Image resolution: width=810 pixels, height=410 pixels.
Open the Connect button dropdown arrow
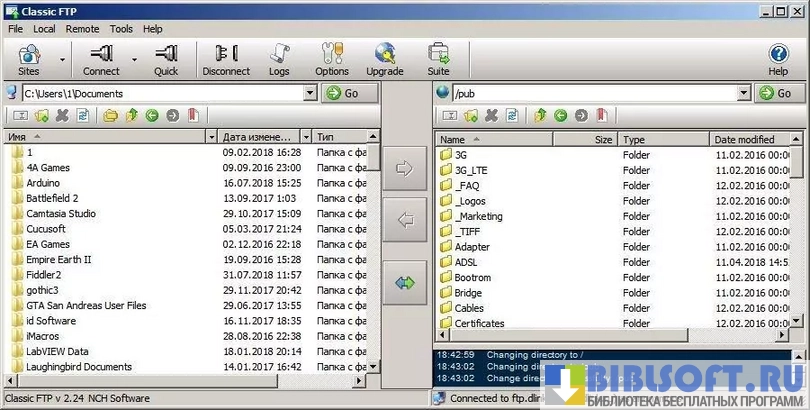coord(134,59)
